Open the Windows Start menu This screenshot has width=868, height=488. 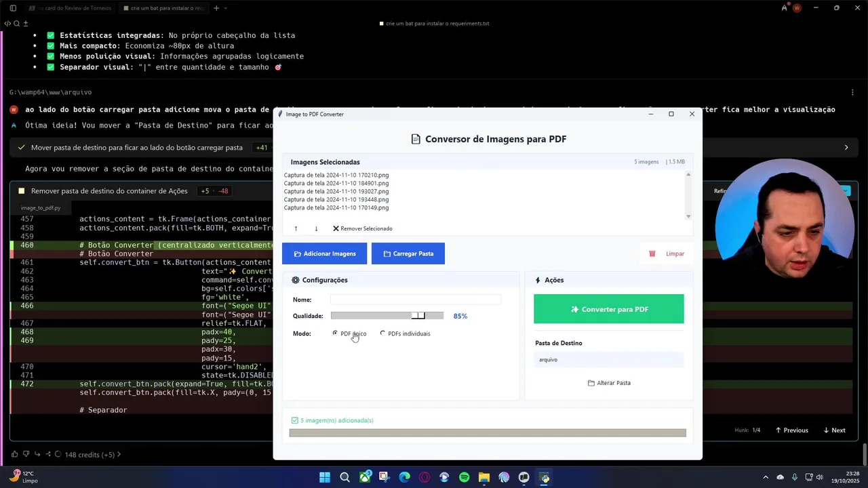coord(325,477)
